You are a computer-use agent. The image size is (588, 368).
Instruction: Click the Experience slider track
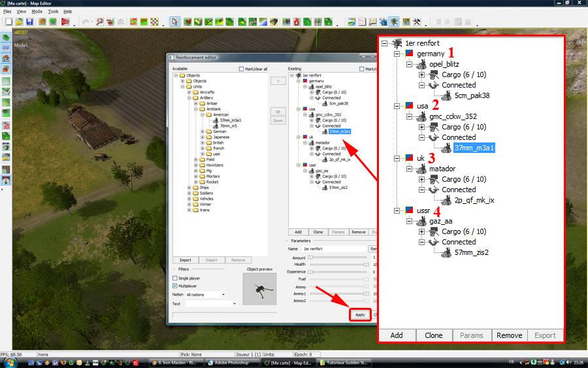pos(337,272)
